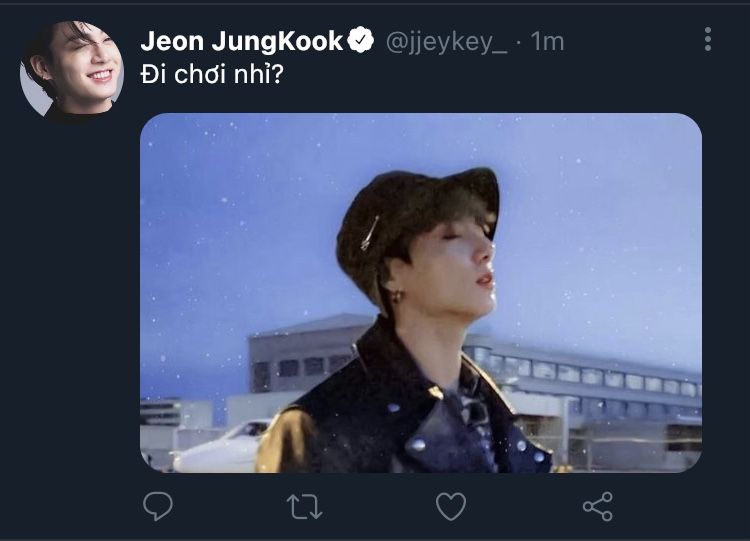
Task: Click the silver hair clip on the hat
Action: click(x=370, y=233)
